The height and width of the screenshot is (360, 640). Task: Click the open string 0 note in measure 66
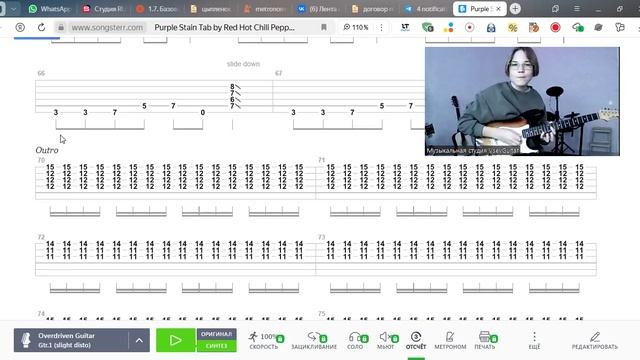pyautogui.click(x=202, y=112)
